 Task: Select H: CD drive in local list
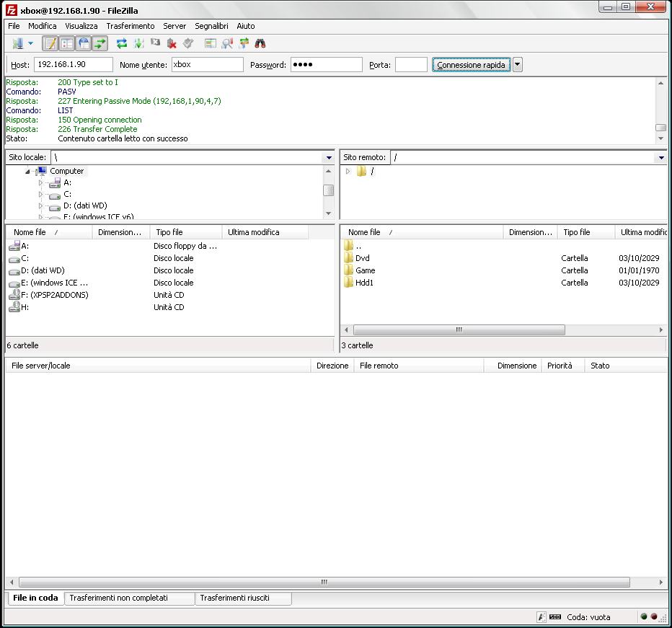click(25, 307)
